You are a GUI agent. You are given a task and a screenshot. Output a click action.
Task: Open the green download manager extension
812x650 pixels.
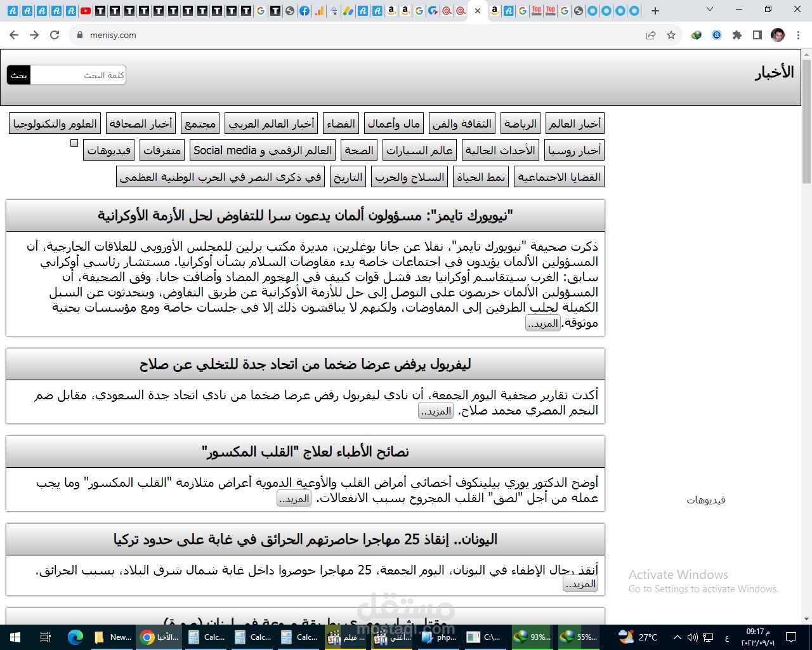coord(697,35)
